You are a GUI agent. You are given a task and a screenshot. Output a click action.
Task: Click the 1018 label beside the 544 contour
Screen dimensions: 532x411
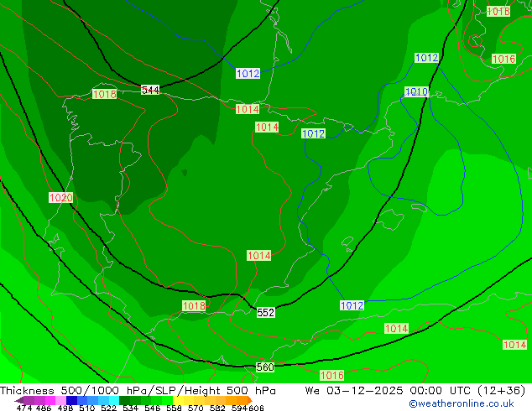pyautogui.click(x=104, y=94)
